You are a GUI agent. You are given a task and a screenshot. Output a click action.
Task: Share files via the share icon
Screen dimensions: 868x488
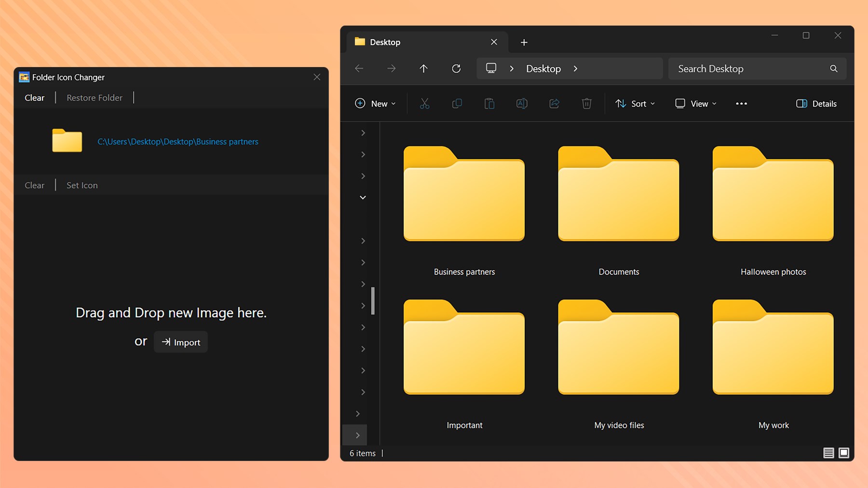[554, 103]
